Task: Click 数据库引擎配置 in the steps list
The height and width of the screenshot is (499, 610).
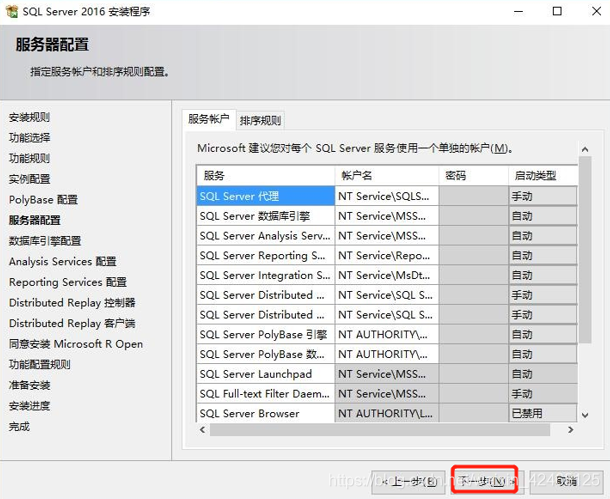Action: point(45,241)
